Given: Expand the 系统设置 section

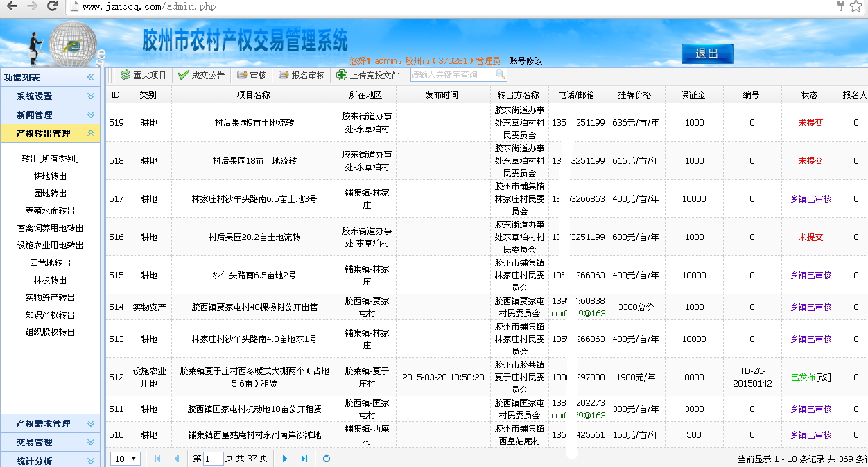Looking at the screenshot, I should pos(50,96).
